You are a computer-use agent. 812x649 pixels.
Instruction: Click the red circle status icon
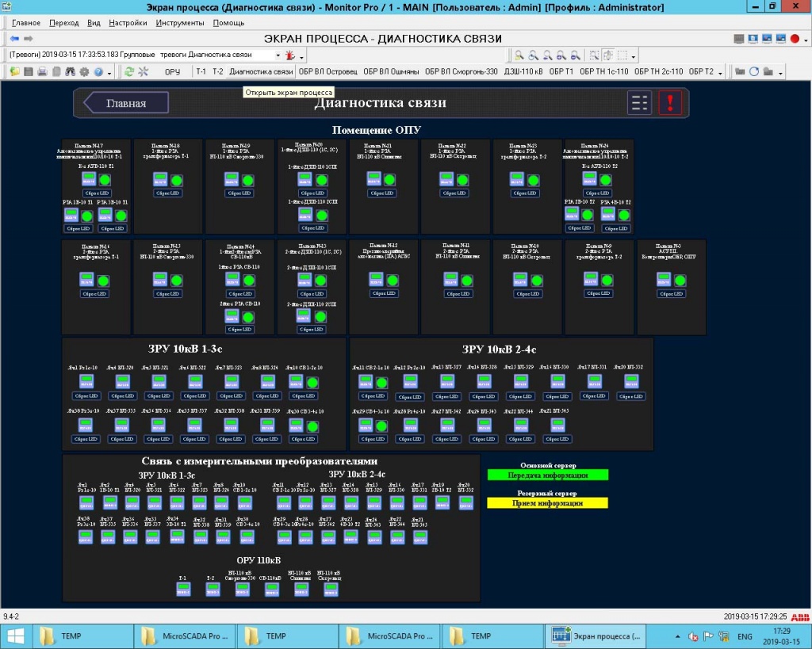tap(795, 39)
